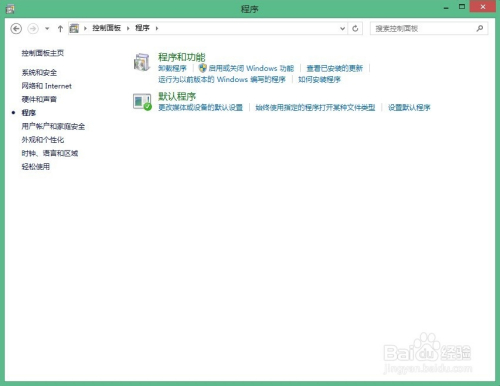500x386 pixels.
Task: Click the 默认程序 icon
Action: tap(142, 102)
